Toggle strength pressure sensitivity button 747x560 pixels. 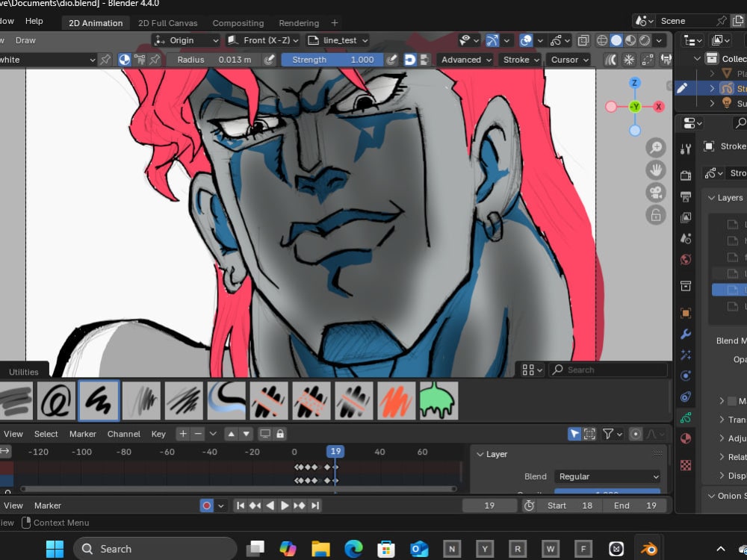click(x=391, y=60)
